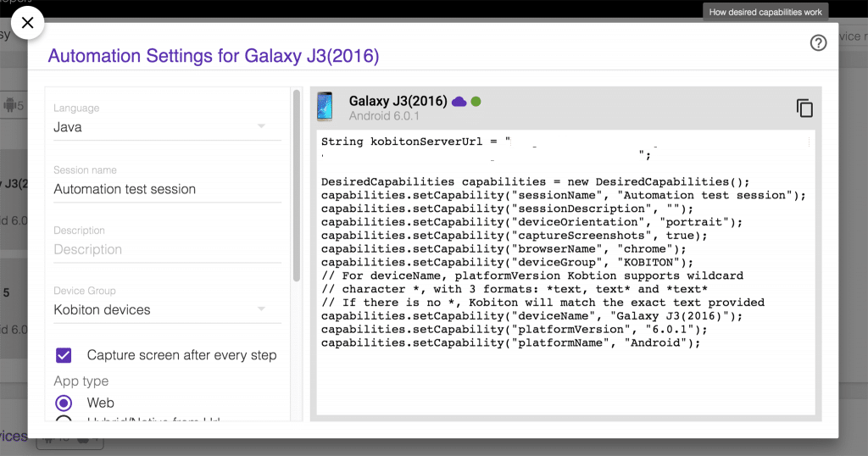This screenshot has height=456, width=868.
Task: Select the Web app type radio
Action: point(64,403)
